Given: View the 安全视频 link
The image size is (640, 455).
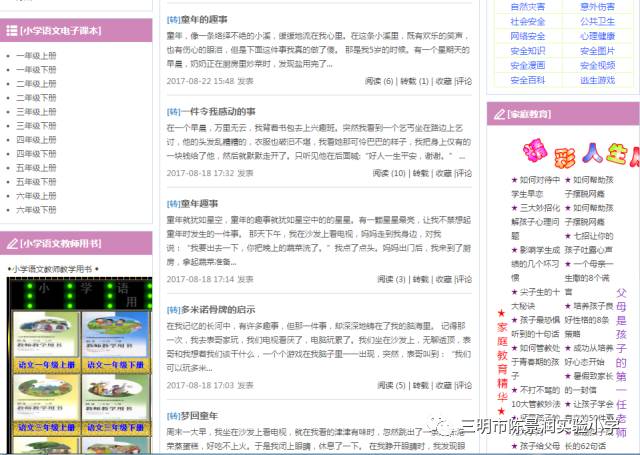Looking at the screenshot, I should [x=598, y=65].
